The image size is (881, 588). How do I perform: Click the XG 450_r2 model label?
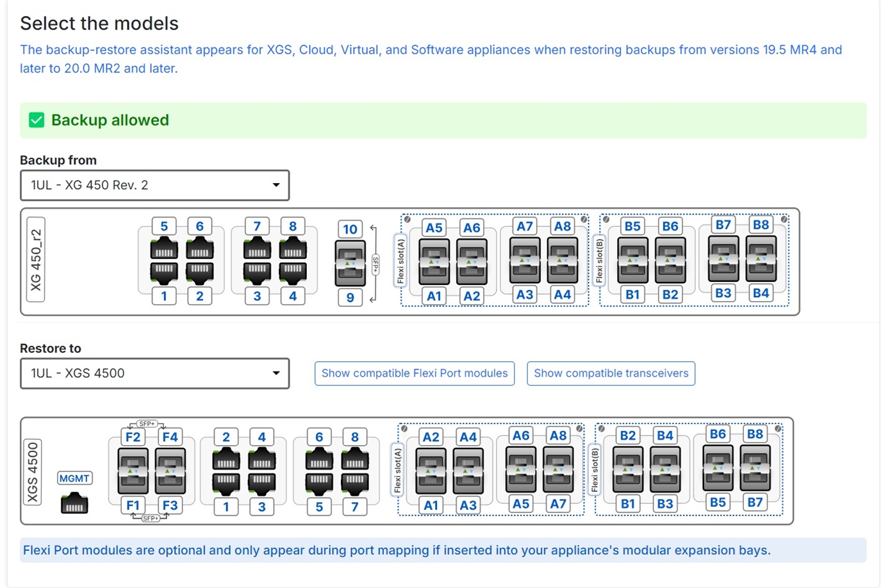tap(36, 260)
